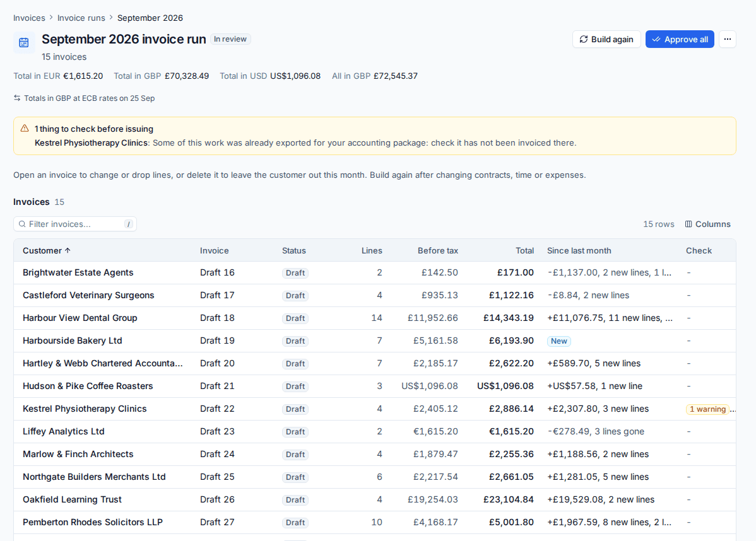Open Liffey Analytics Ltd invoice
The width and height of the screenshot is (756, 541).
[375, 431]
